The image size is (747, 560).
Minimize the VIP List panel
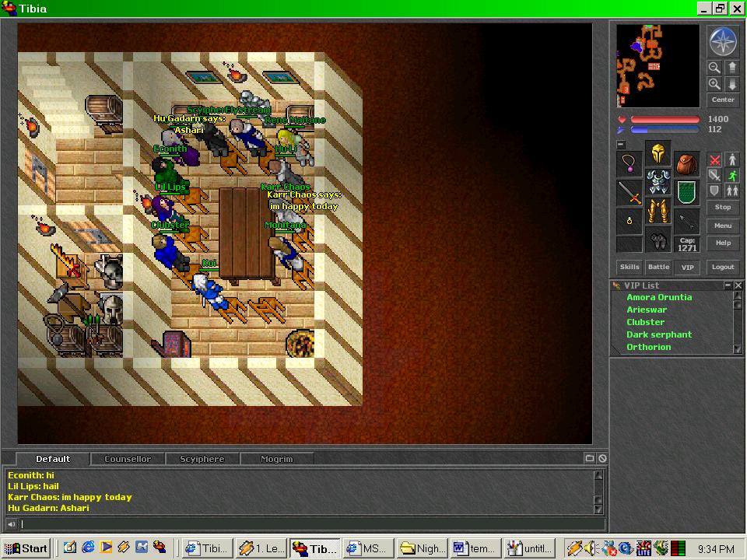coord(728,285)
